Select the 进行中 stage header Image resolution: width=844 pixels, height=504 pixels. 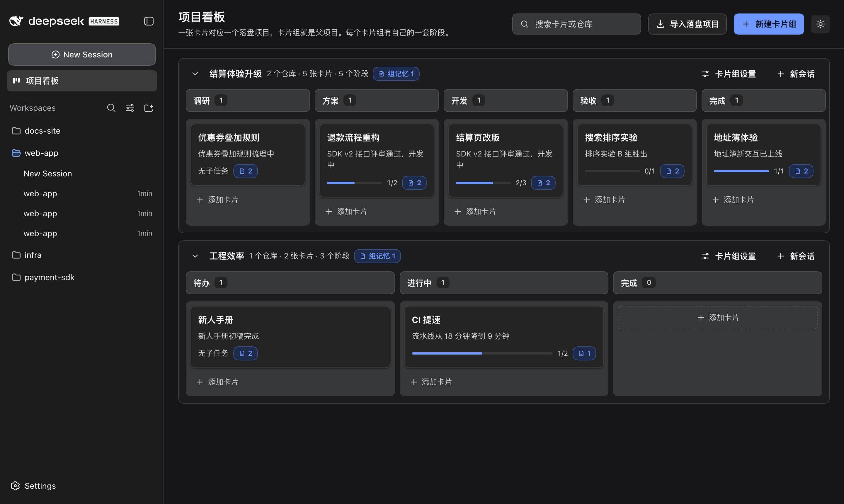pos(504,282)
